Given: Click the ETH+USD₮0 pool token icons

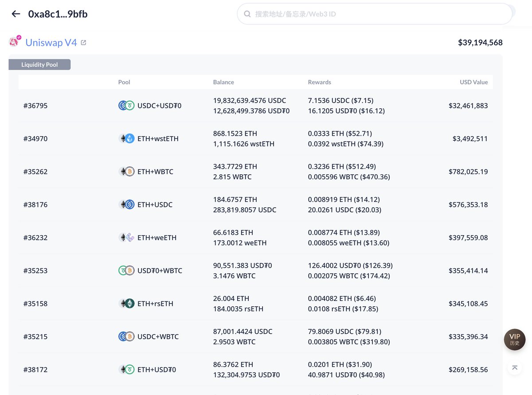Looking at the screenshot, I should tap(126, 369).
